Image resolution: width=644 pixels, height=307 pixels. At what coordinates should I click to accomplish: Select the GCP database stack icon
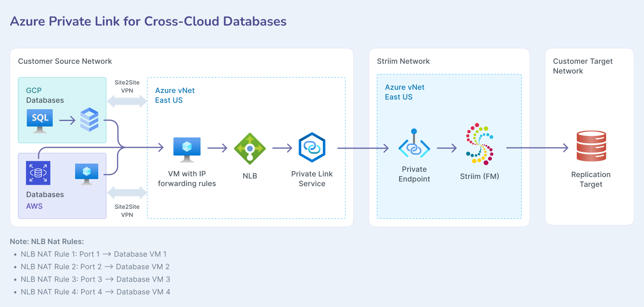[x=89, y=119]
